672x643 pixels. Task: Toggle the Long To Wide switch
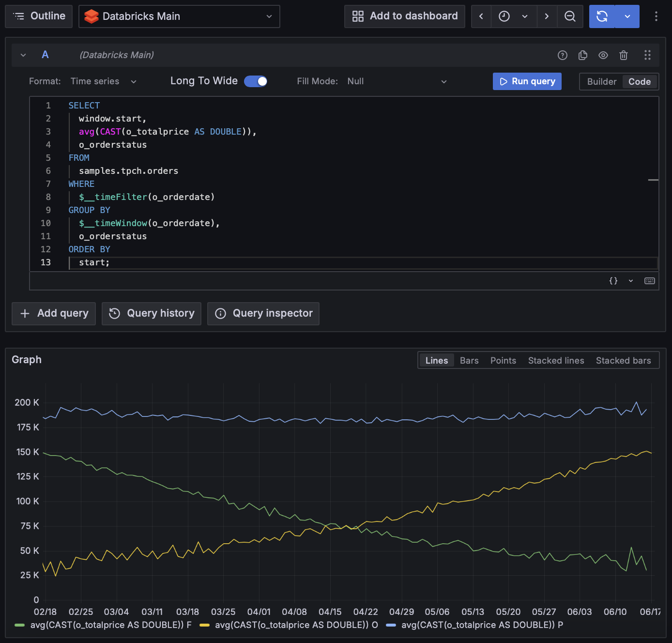(x=256, y=81)
